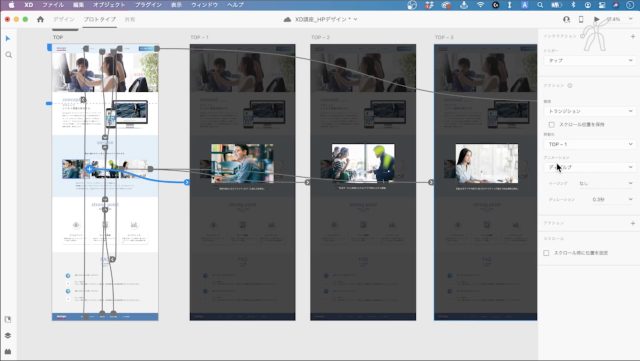Click the blue plus connector handle

(x=89, y=169)
